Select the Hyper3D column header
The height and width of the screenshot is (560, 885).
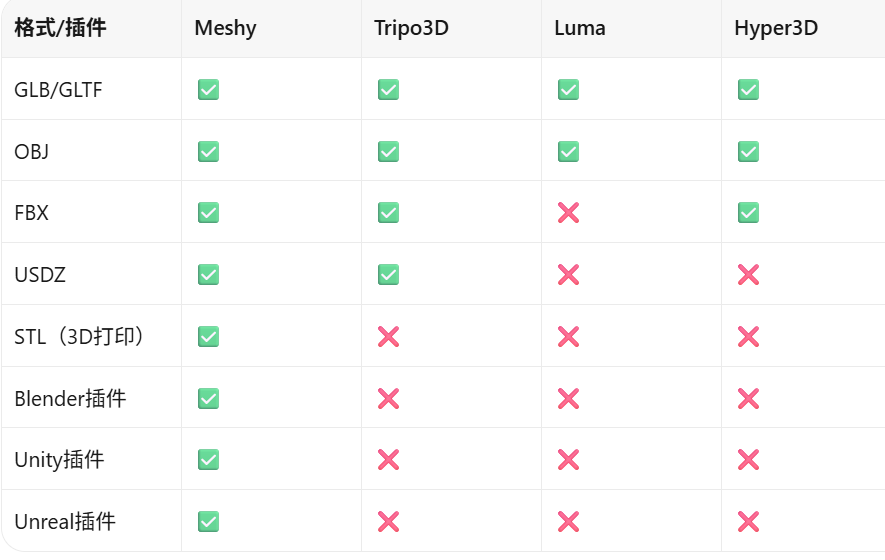tap(776, 28)
